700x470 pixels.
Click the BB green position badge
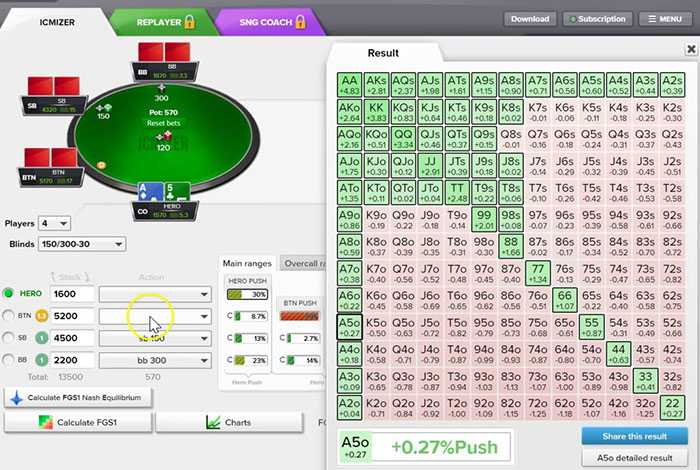coord(42,360)
